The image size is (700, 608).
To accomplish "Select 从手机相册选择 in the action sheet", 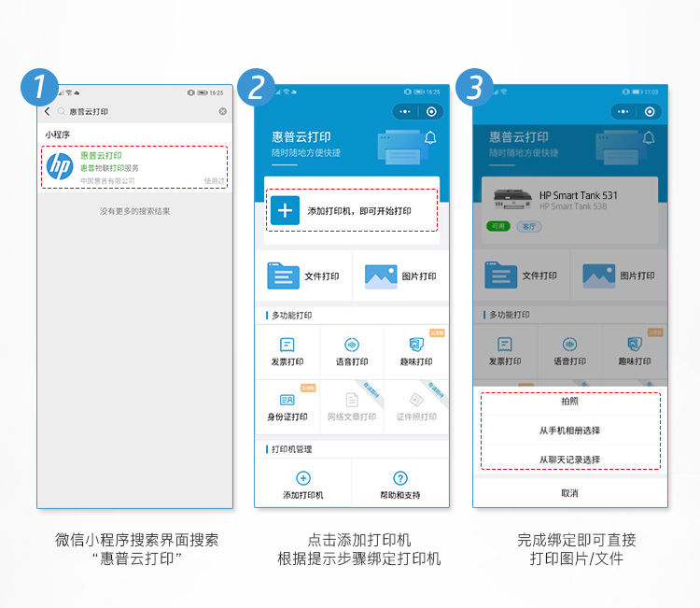I will point(569,431).
